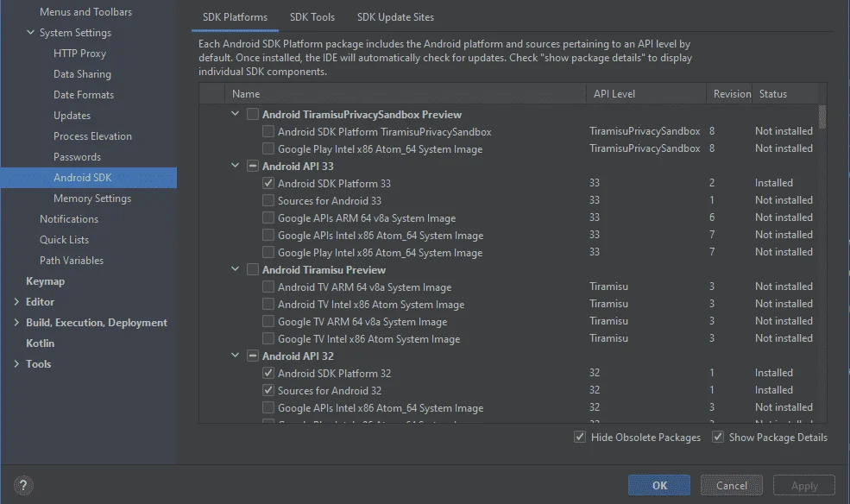
Task: Click the SDK table vertical scrollbar thumb
Action: pyautogui.click(x=822, y=117)
